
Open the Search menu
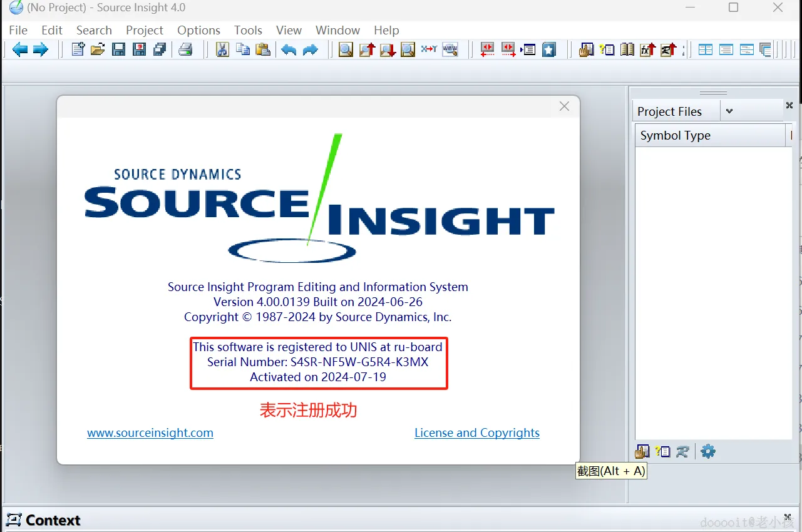click(x=94, y=30)
